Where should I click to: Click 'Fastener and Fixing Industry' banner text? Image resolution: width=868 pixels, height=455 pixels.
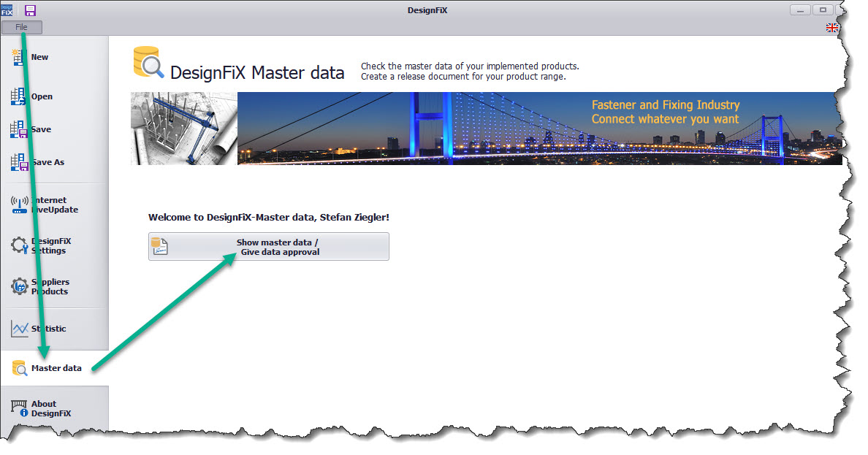coord(666,105)
